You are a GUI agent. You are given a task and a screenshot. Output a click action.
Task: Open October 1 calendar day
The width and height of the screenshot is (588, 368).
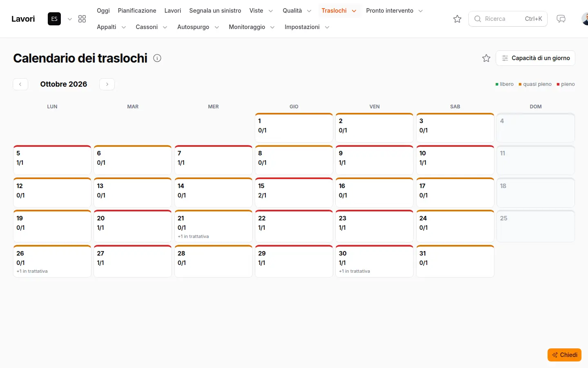coord(294,128)
